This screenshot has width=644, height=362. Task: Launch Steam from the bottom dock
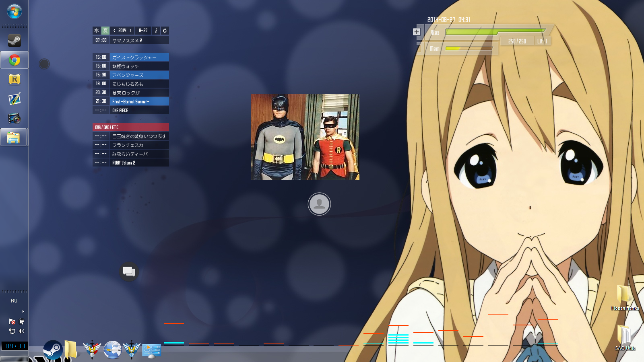(52, 350)
